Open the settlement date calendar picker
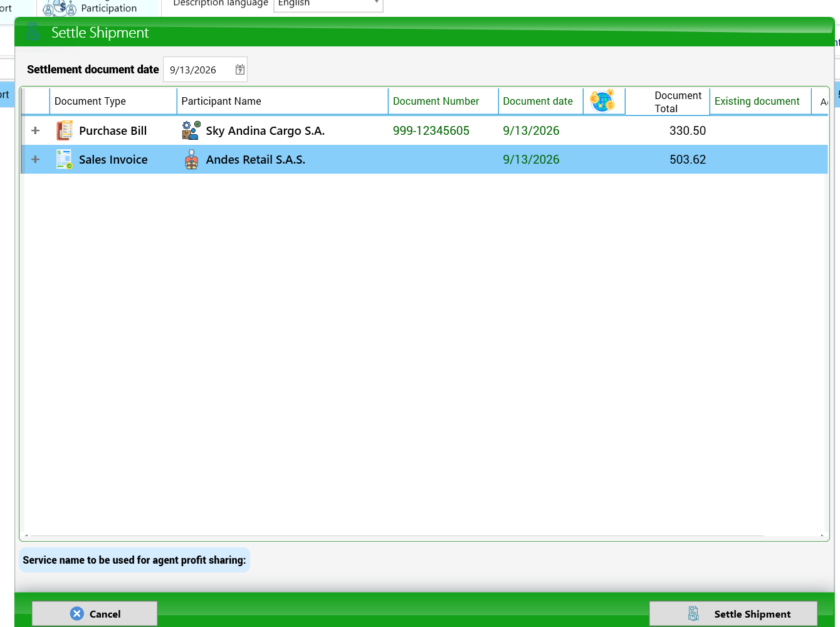840x627 pixels. [x=239, y=70]
